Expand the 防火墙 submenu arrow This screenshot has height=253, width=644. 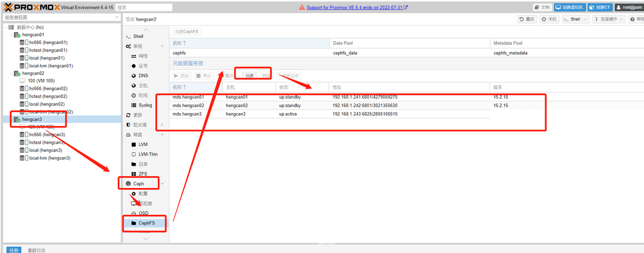point(162,125)
